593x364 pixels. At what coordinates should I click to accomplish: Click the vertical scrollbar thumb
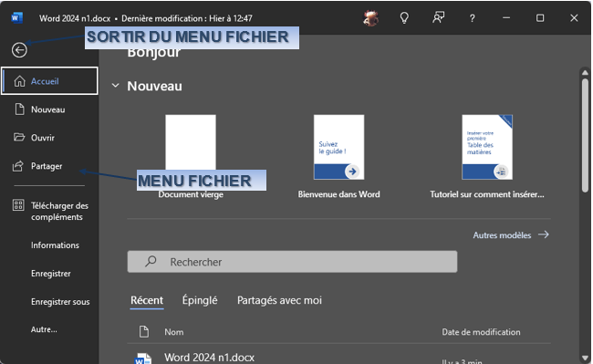pyautogui.click(x=585, y=135)
